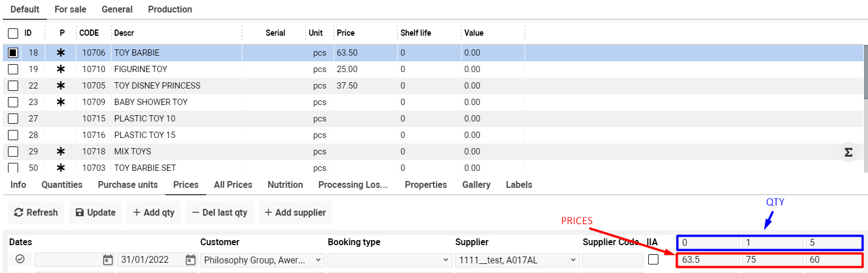Open the Customer dropdown Philosophy Group
The height and width of the screenshot is (273, 868).
pyautogui.click(x=263, y=261)
